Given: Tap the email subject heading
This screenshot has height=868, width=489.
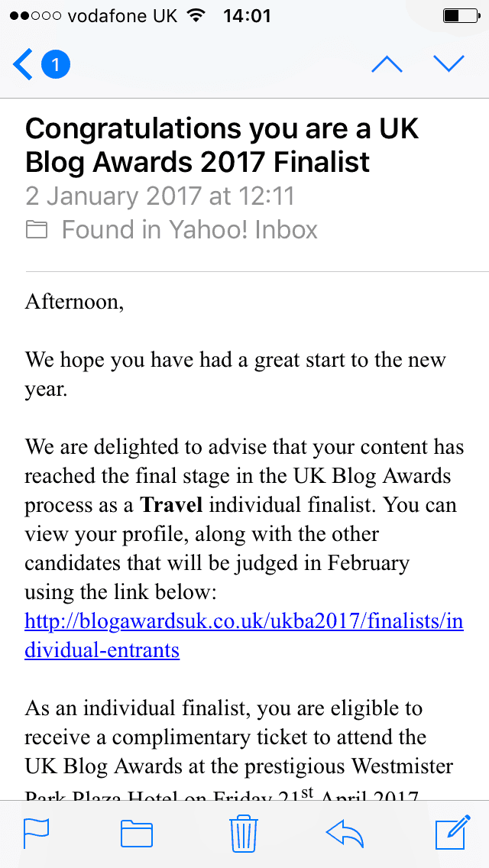Looking at the screenshot, I should pos(222,146).
